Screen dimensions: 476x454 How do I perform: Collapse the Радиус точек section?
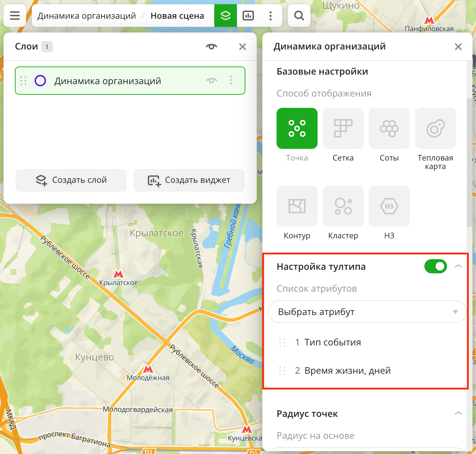458,413
